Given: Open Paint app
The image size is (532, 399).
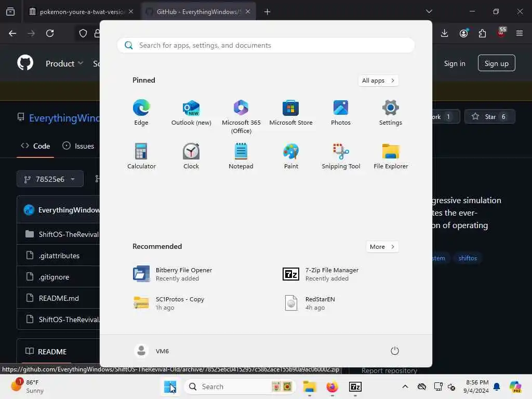Looking at the screenshot, I should click(x=291, y=156).
